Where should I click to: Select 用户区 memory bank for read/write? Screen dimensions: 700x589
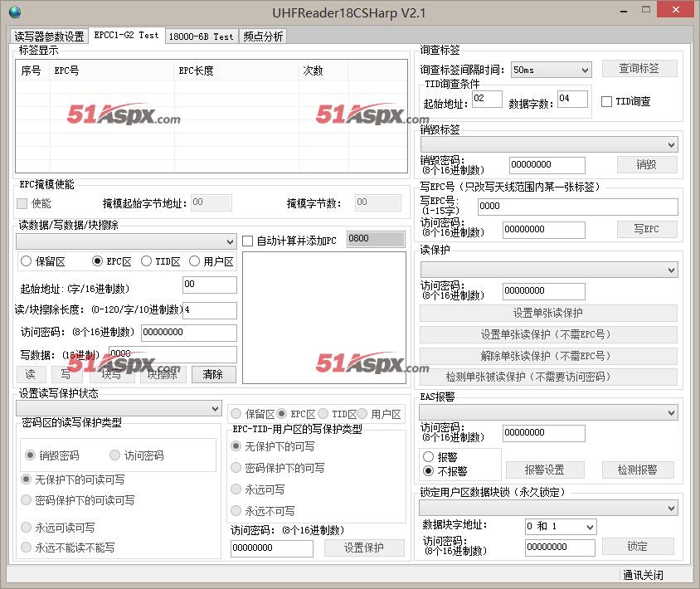(x=195, y=261)
